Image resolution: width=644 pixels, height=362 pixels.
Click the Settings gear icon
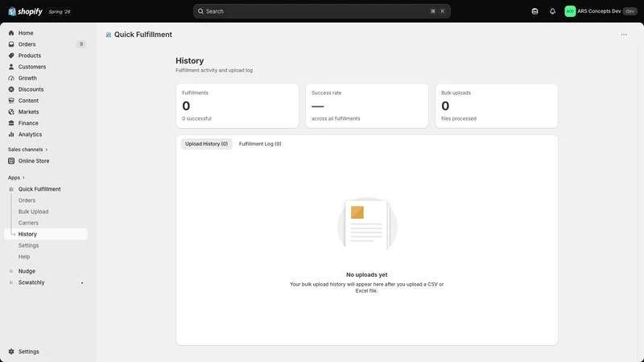click(11, 352)
